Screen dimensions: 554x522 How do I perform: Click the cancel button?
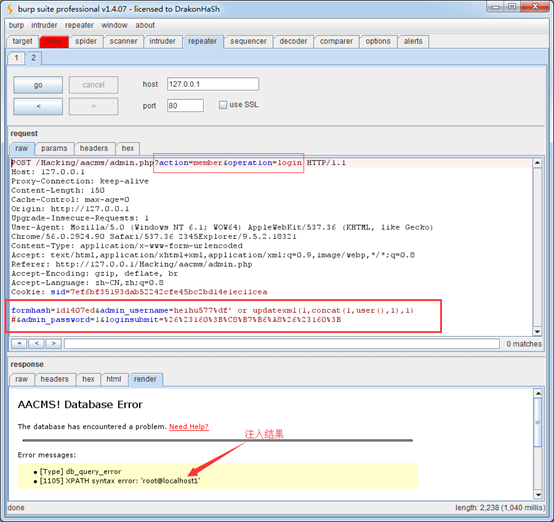pyautogui.click(x=93, y=85)
